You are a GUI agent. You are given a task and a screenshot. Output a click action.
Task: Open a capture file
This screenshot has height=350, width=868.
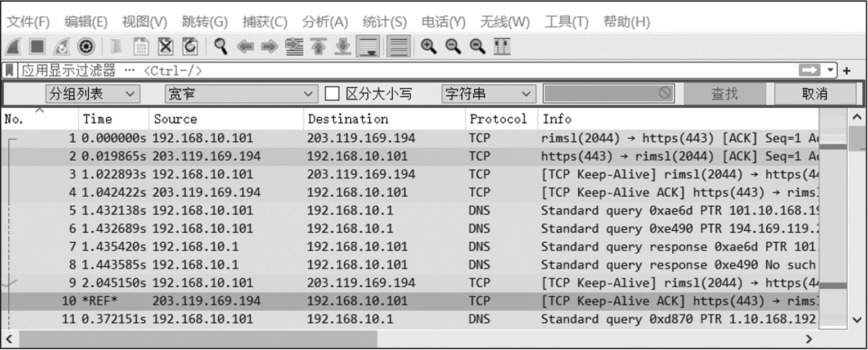(x=116, y=46)
